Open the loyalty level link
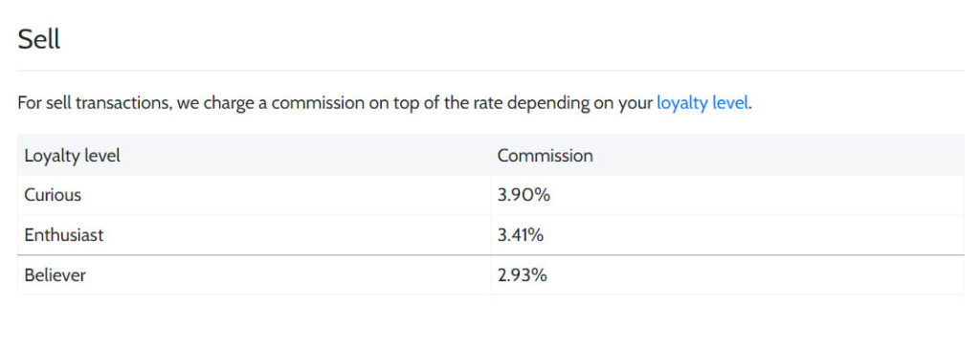Screen dimensions: 980x346 point(702,103)
